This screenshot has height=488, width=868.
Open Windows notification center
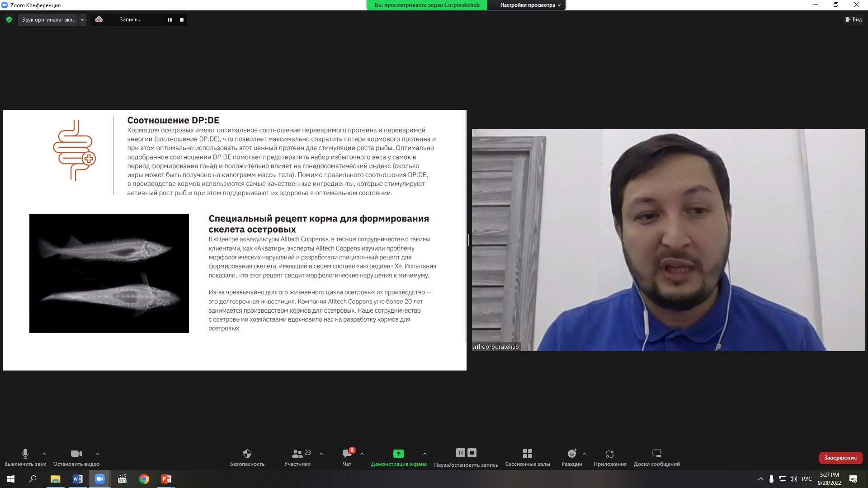853,479
